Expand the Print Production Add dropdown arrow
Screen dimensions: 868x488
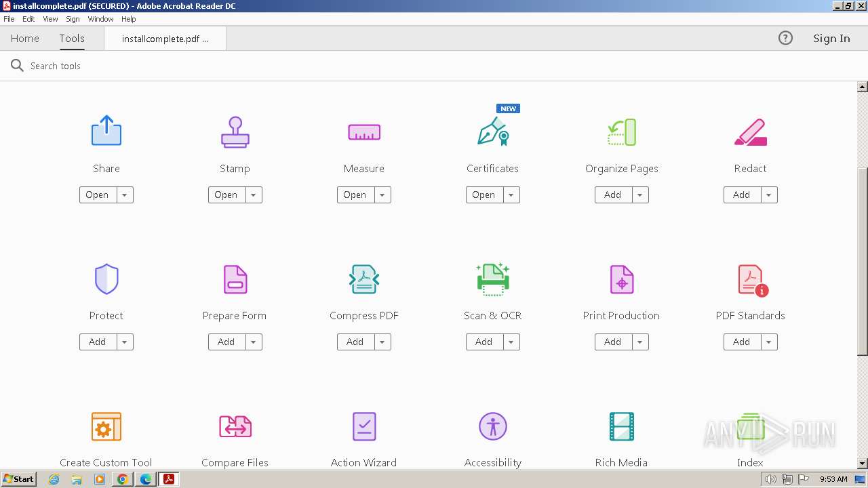640,342
